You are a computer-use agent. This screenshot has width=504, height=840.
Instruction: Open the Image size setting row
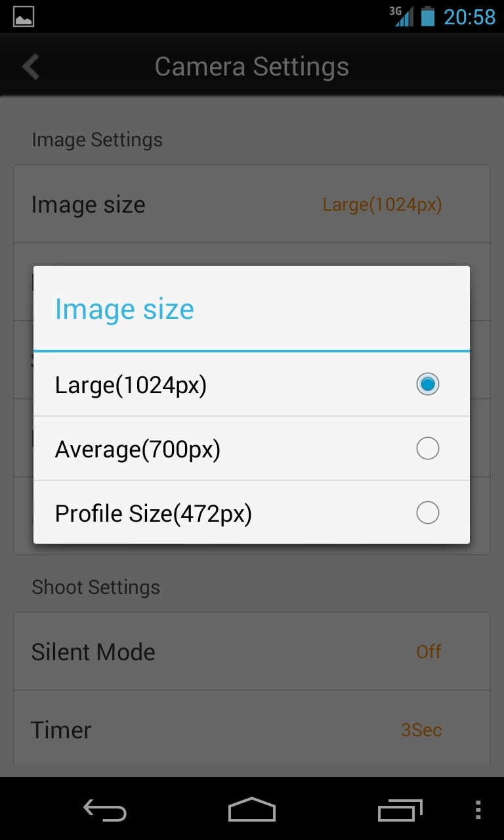point(252,205)
